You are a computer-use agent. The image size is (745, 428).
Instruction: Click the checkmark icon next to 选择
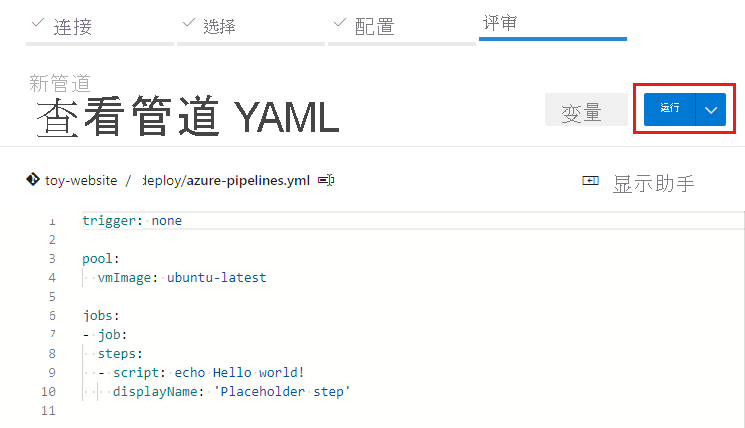click(188, 22)
